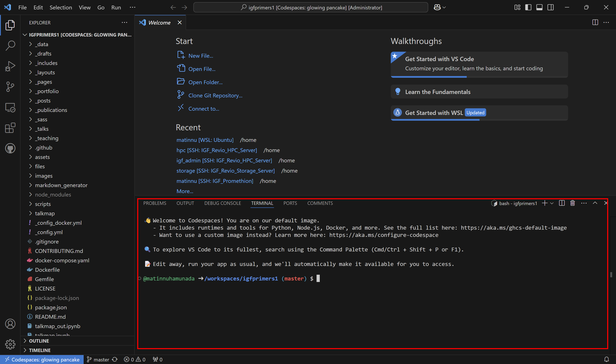Open the GitHub view in activity bar
The width and height of the screenshot is (616, 364).
[10, 148]
